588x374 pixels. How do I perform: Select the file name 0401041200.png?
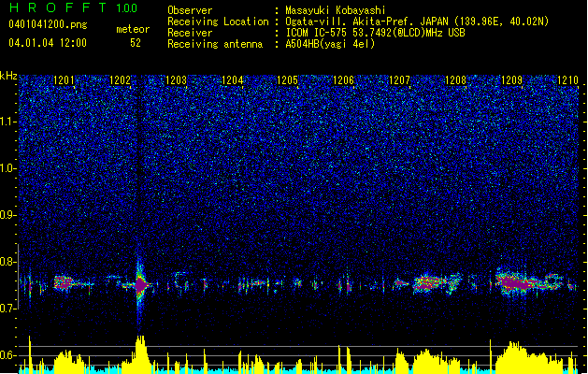(x=48, y=24)
